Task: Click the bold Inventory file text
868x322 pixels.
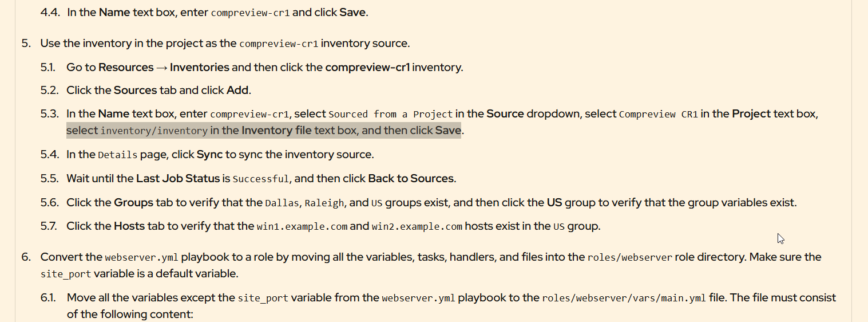Action: click(276, 131)
